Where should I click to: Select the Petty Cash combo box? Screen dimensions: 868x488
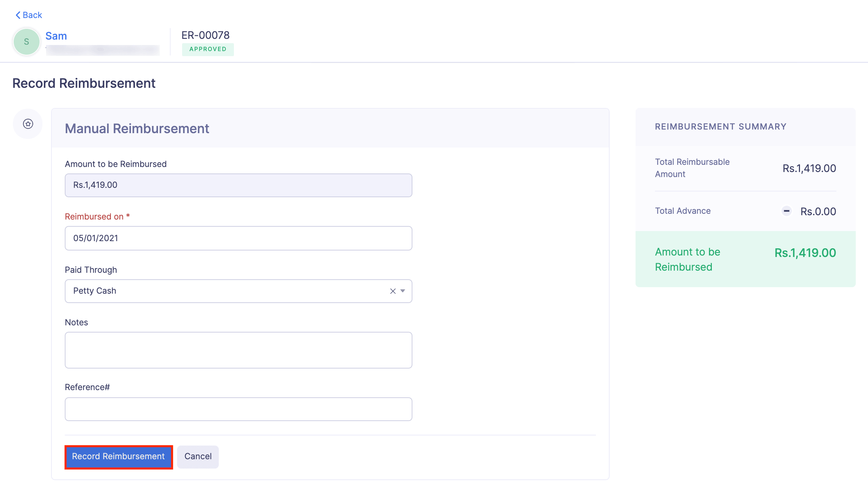[223, 291]
